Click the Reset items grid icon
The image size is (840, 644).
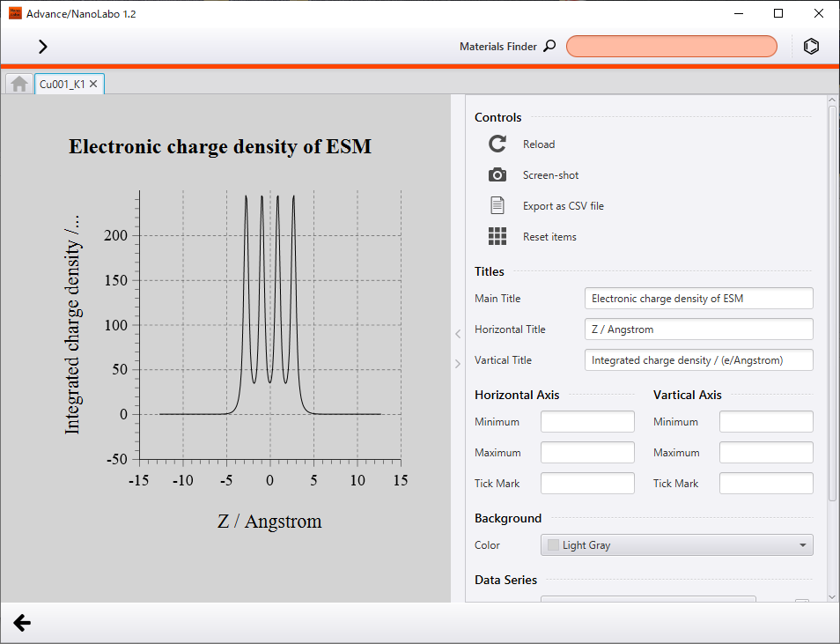(x=497, y=237)
